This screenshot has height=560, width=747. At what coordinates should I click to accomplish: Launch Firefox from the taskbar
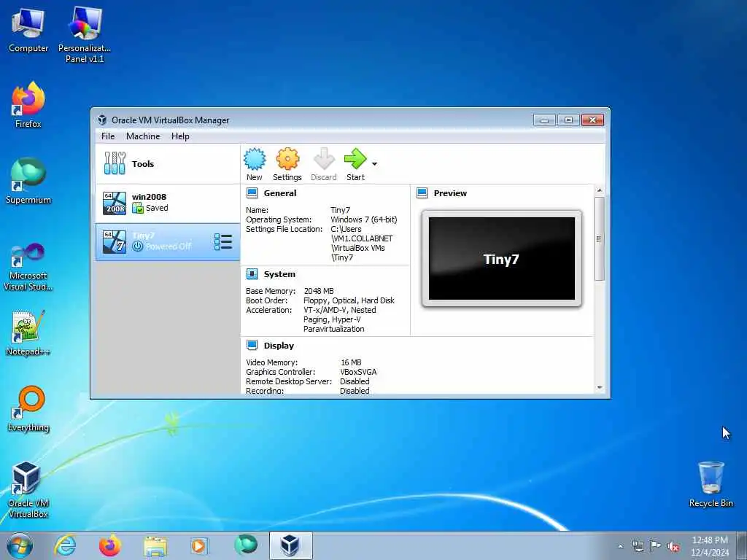click(x=110, y=545)
